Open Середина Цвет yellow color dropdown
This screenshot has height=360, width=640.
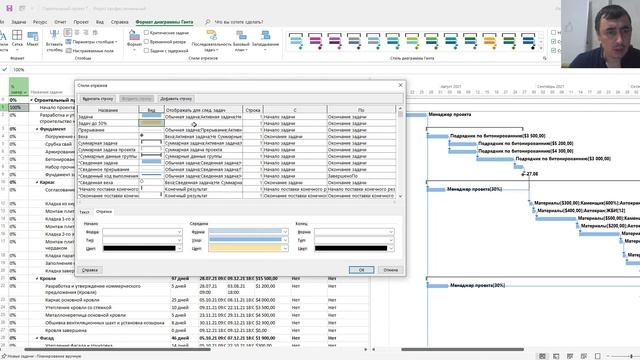285,248
